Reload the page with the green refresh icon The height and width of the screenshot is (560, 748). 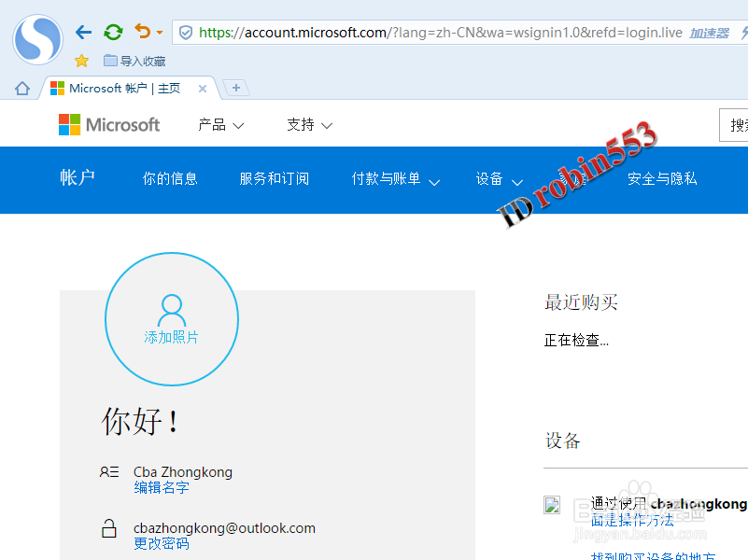coord(113,33)
